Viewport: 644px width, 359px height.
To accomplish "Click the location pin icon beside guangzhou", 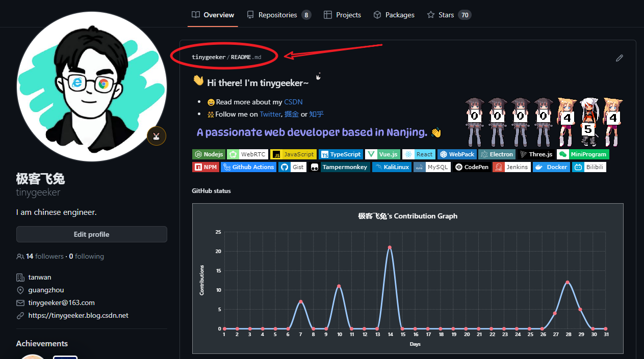I will pyautogui.click(x=20, y=290).
